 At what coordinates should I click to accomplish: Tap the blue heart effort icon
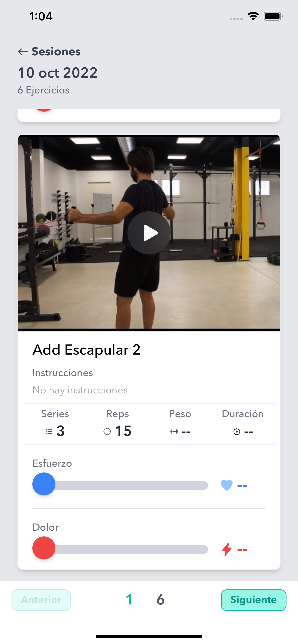pyautogui.click(x=227, y=485)
